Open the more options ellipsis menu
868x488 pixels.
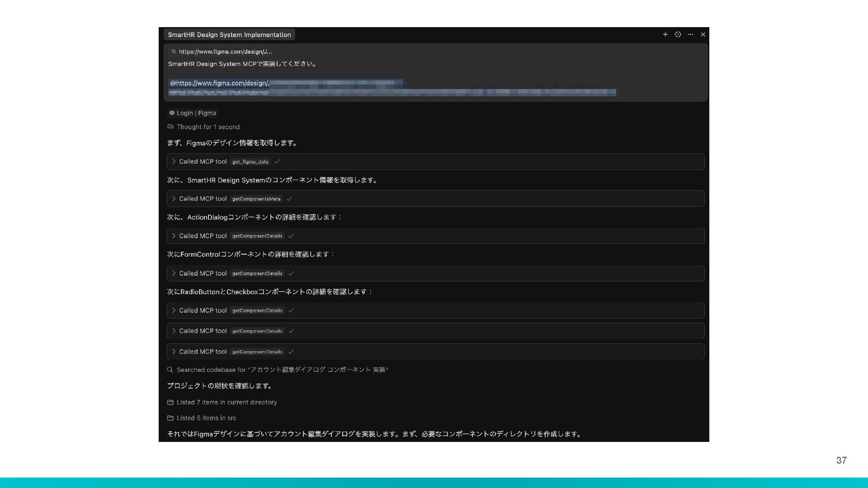[690, 34]
